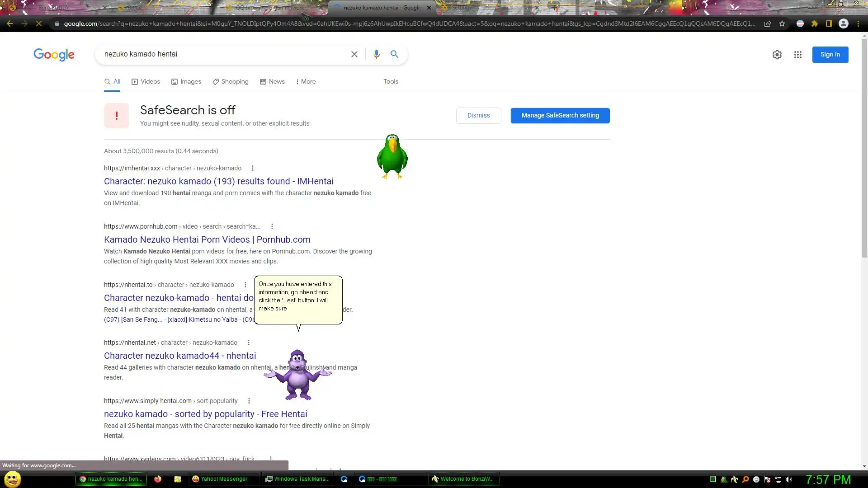Open the Chrome side panel icon
Image resolution: width=868 pixels, height=488 pixels.
829,23
